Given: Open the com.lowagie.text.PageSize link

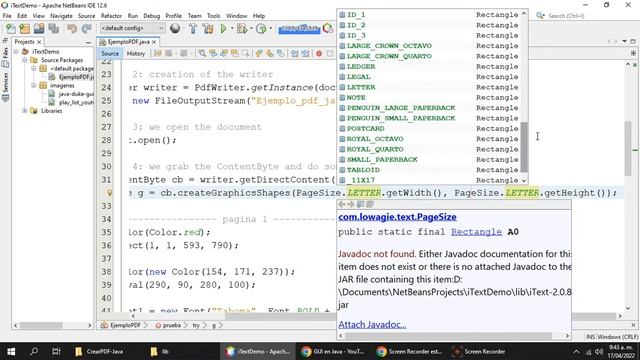Looking at the screenshot, I should 397,217.
